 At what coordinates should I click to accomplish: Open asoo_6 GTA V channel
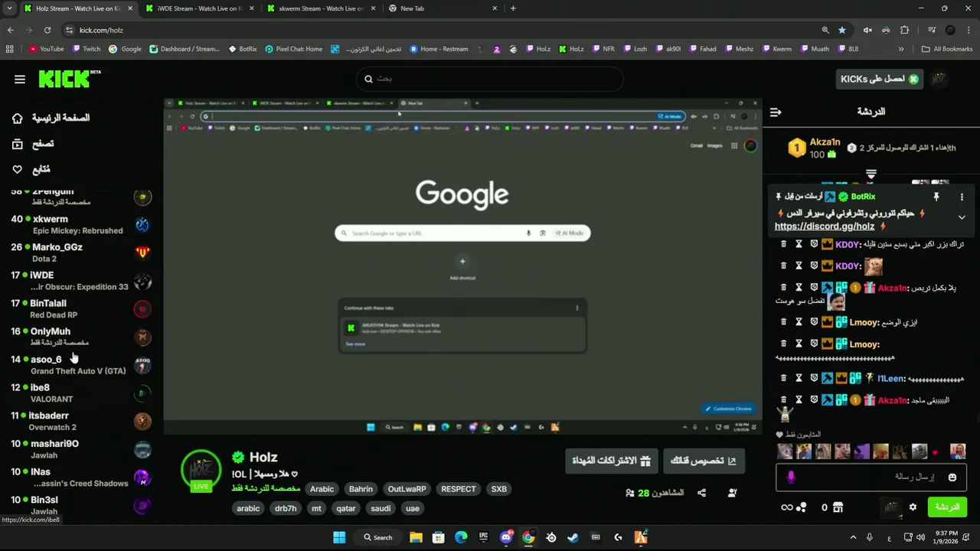coord(80,365)
